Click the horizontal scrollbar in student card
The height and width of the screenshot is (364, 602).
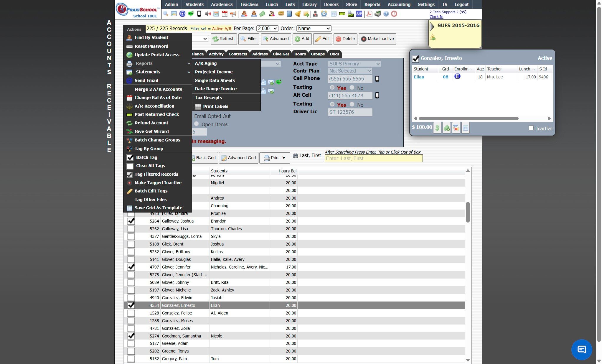click(469, 118)
